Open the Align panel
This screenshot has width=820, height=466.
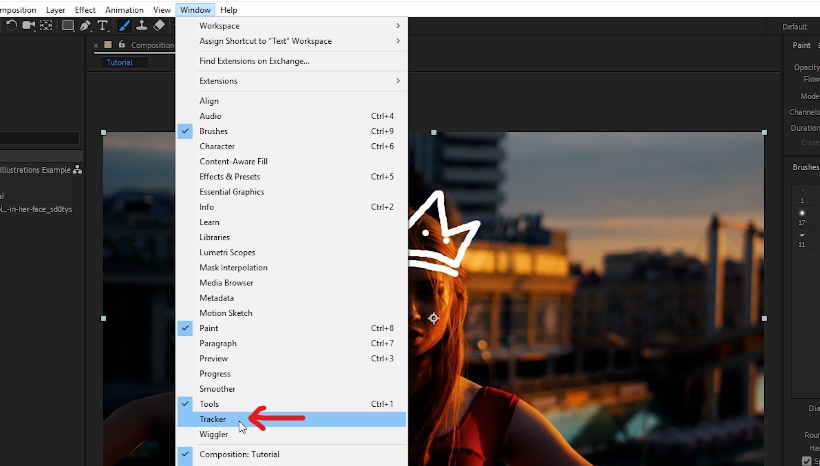292,101
